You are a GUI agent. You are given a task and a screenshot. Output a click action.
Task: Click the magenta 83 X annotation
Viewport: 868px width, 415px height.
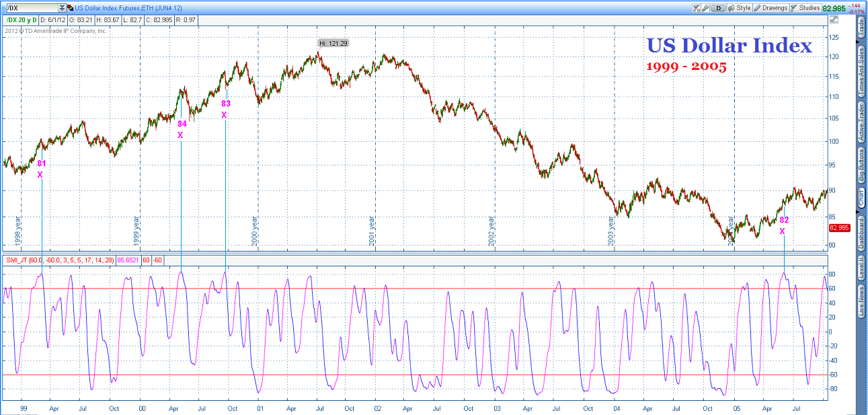225,109
